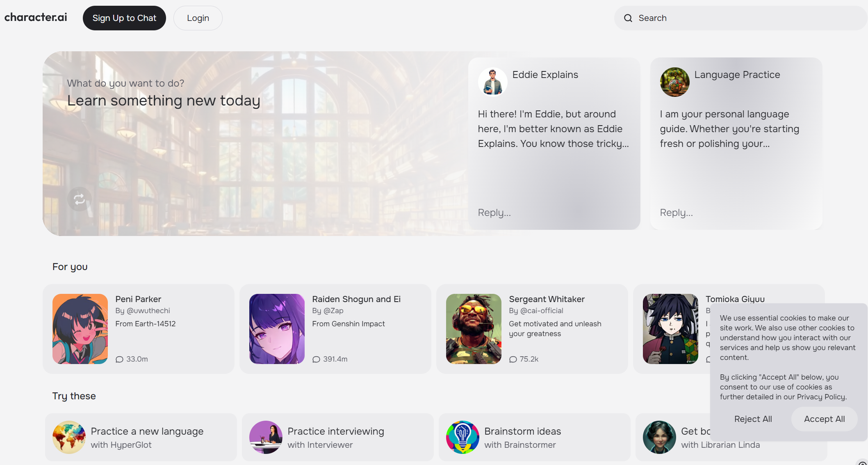Click the @Zap author label
Viewport: 868px width, 465px height.
tap(333, 311)
